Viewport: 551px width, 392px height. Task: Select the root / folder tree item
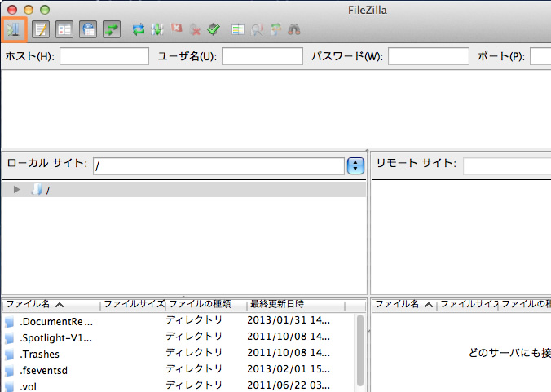(x=48, y=190)
